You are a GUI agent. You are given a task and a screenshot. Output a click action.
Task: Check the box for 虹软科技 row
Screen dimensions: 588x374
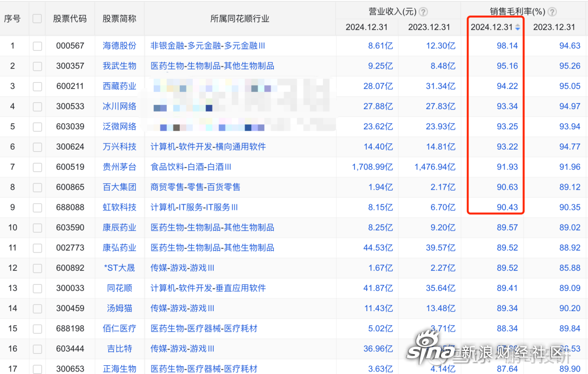(37, 207)
